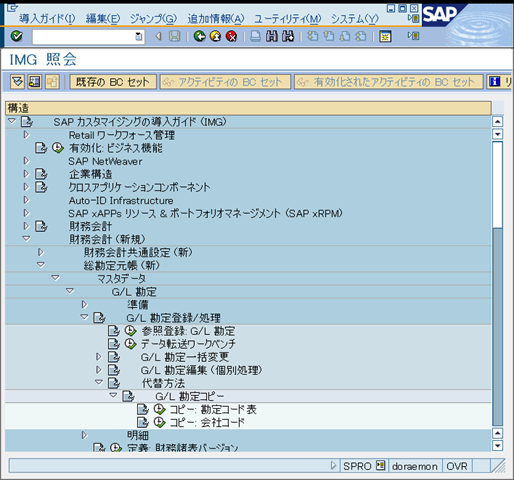
Task: Click the First Page icon
Action: pyautogui.click(x=312, y=36)
